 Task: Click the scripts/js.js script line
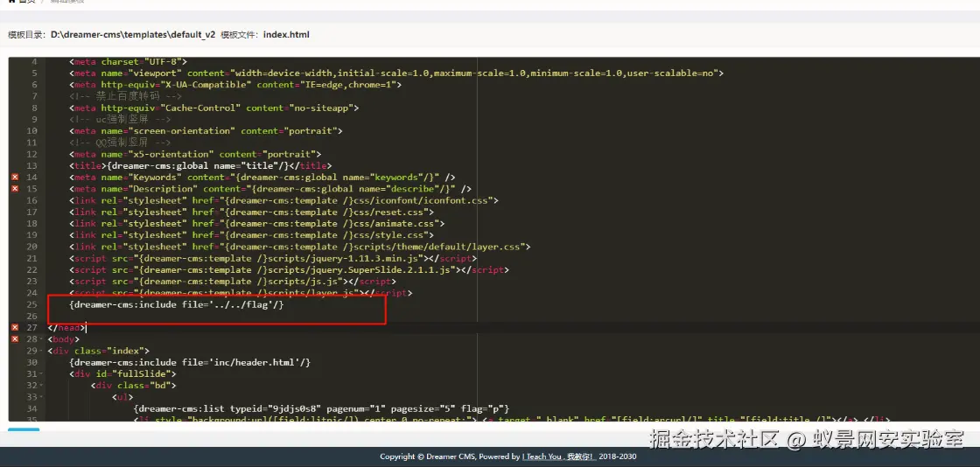coord(233,281)
